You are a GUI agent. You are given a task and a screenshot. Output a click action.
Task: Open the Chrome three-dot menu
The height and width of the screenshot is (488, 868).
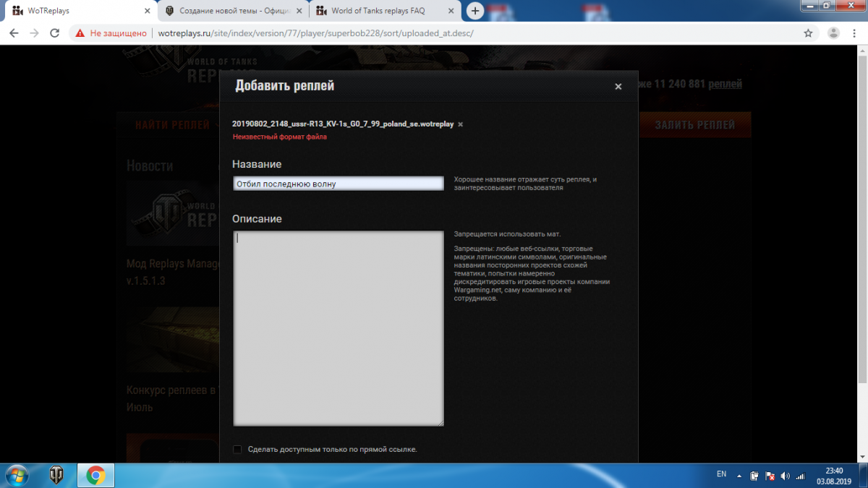(x=856, y=33)
